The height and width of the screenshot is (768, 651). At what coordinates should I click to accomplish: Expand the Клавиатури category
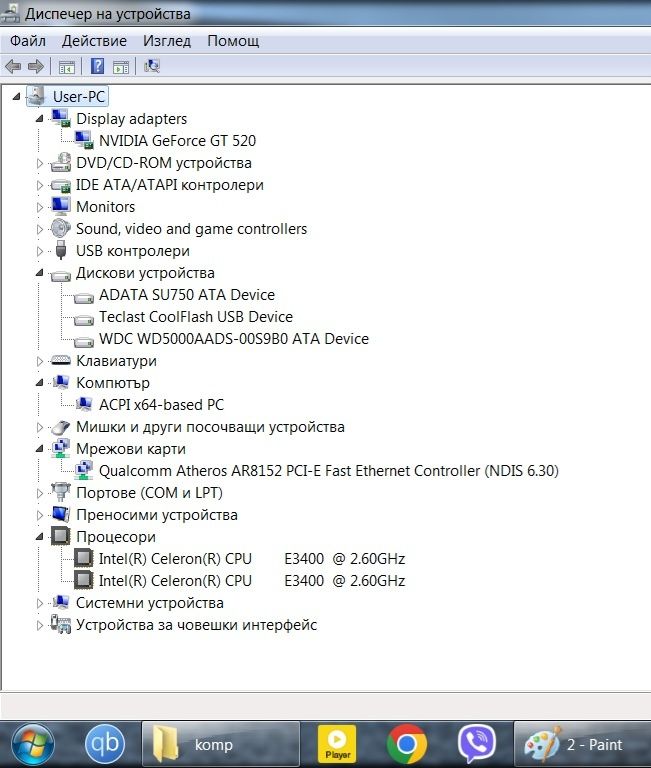coord(40,361)
